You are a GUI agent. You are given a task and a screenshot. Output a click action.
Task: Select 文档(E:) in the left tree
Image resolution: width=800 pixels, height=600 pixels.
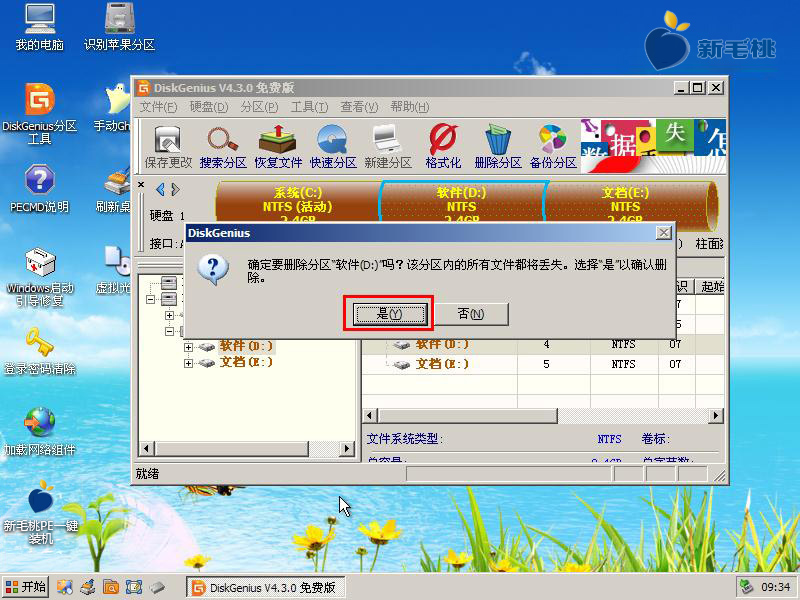[246, 363]
